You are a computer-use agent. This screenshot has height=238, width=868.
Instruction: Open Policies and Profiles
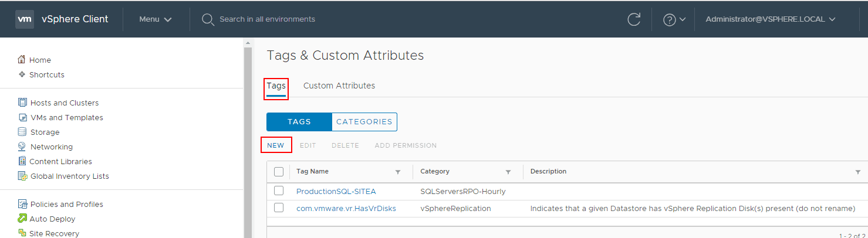tap(67, 204)
